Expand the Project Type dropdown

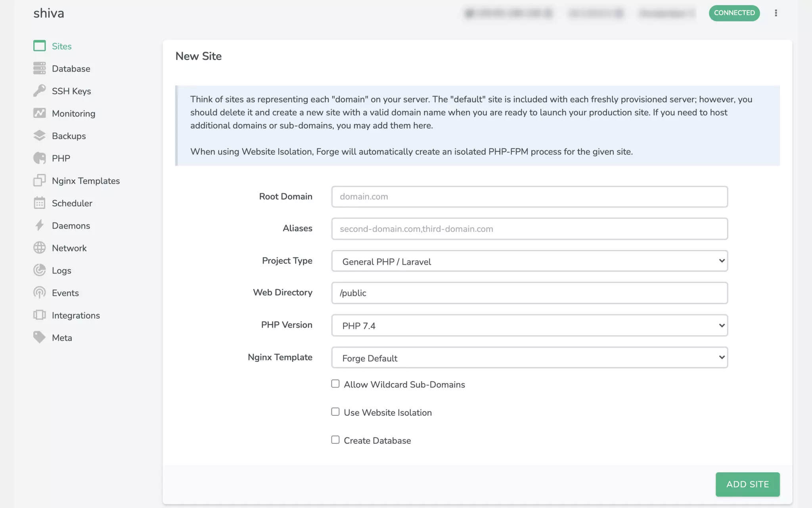tap(529, 261)
